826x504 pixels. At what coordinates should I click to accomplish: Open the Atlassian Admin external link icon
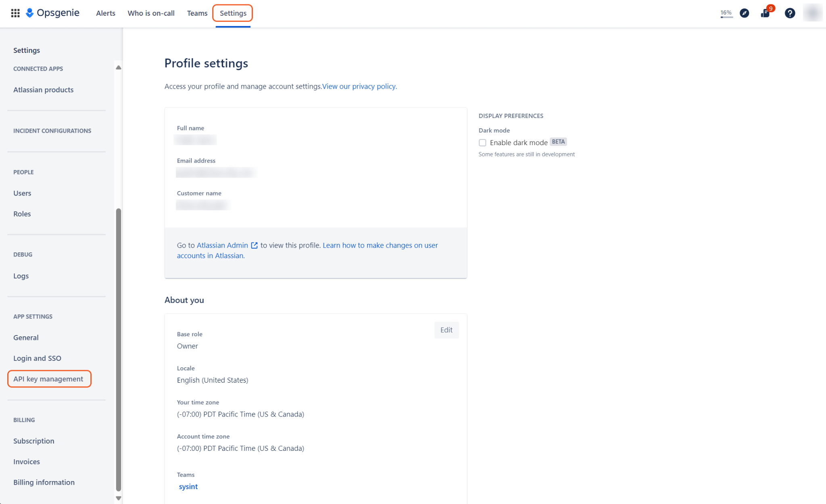(x=254, y=245)
